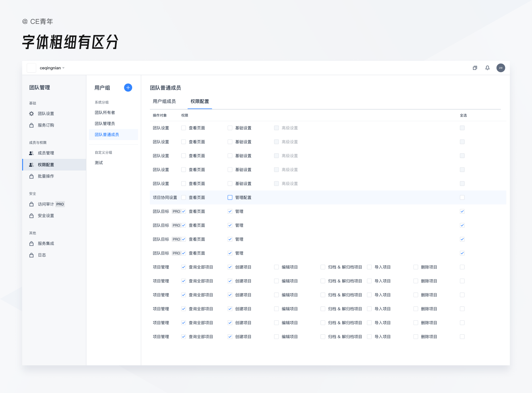This screenshot has height=393, width=532.
Task: Click the 安全设置 lock icon
Action: tap(32, 216)
